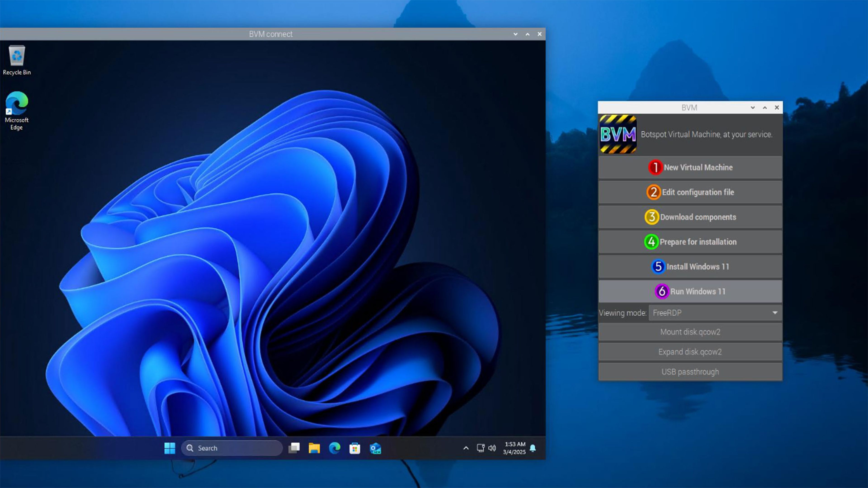The width and height of the screenshot is (868, 488).
Task: Click the New Virtual Machine button
Action: (690, 167)
